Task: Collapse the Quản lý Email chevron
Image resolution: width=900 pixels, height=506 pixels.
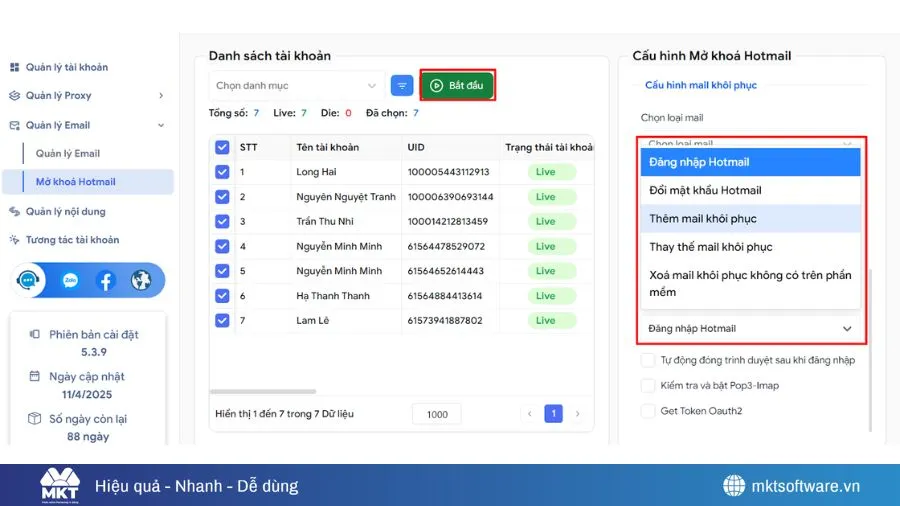Action: point(161,125)
